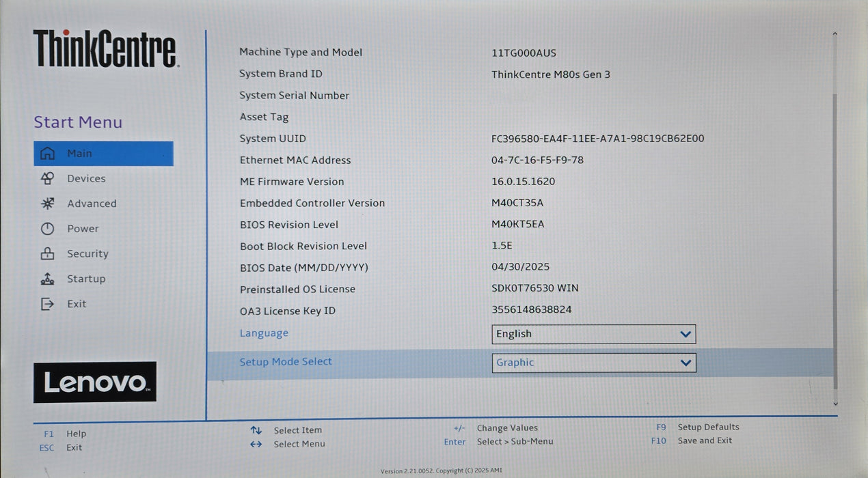Select the Advanced snowflake icon
The width and height of the screenshot is (868, 478).
(47, 203)
